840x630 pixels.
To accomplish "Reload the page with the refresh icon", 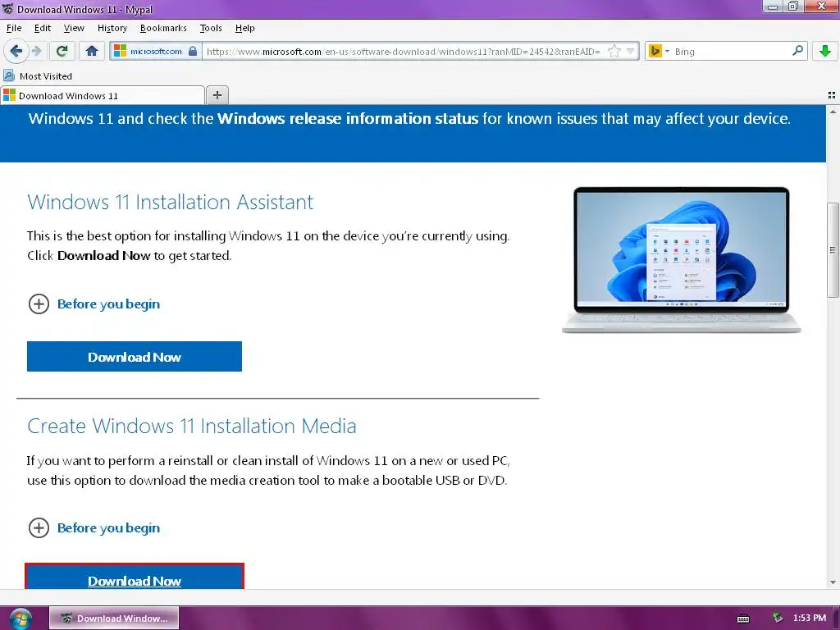I will click(62, 52).
